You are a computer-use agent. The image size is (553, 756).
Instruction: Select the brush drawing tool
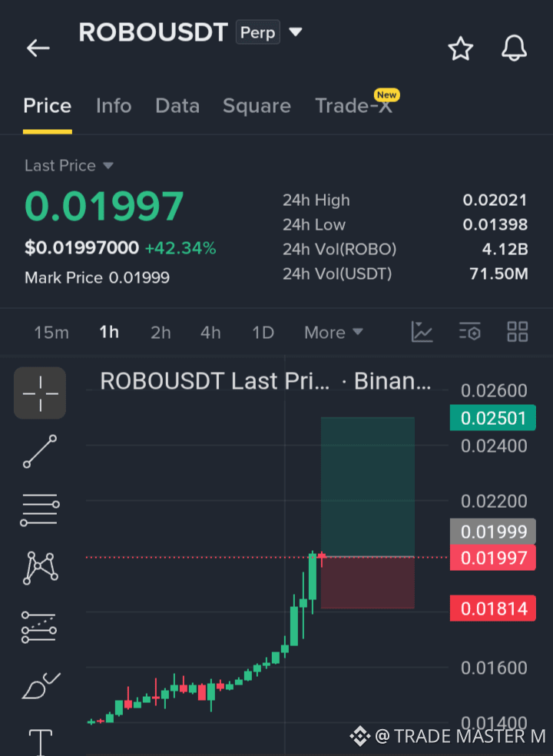click(x=41, y=685)
